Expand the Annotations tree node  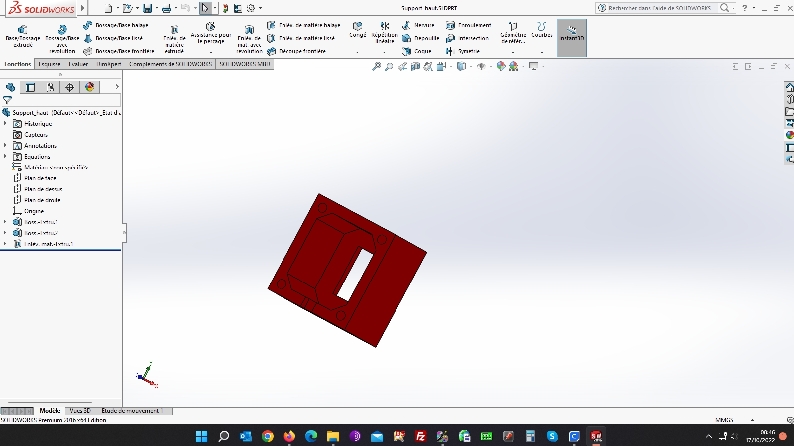(5, 145)
